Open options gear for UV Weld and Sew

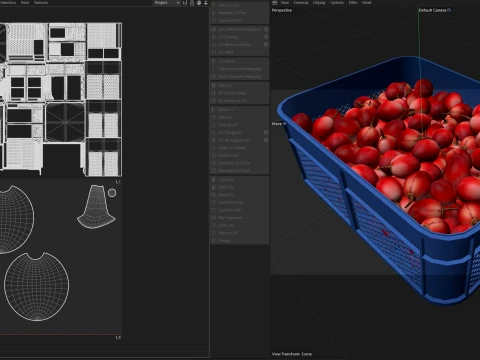point(266,44)
